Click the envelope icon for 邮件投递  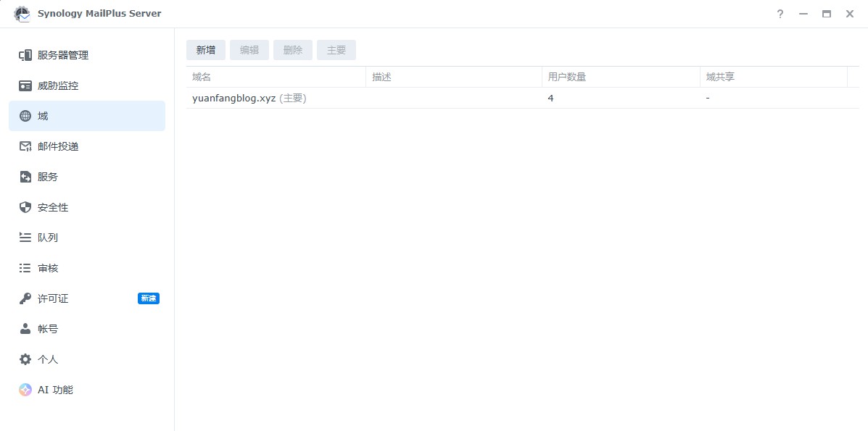coord(25,146)
